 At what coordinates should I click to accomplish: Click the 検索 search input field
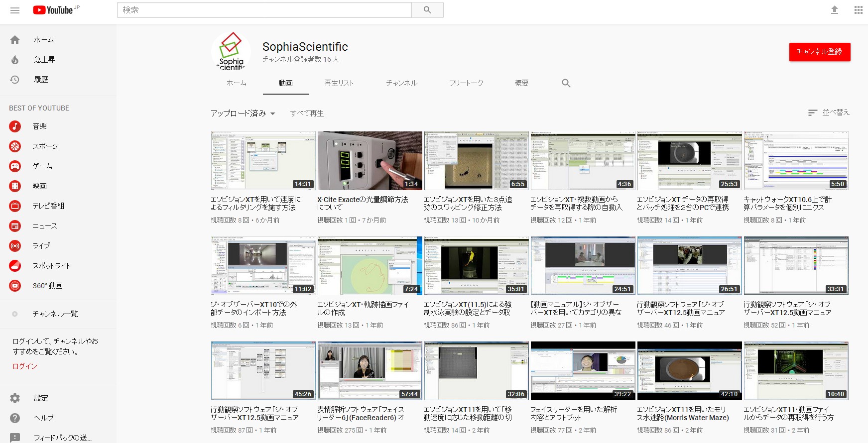pos(264,10)
